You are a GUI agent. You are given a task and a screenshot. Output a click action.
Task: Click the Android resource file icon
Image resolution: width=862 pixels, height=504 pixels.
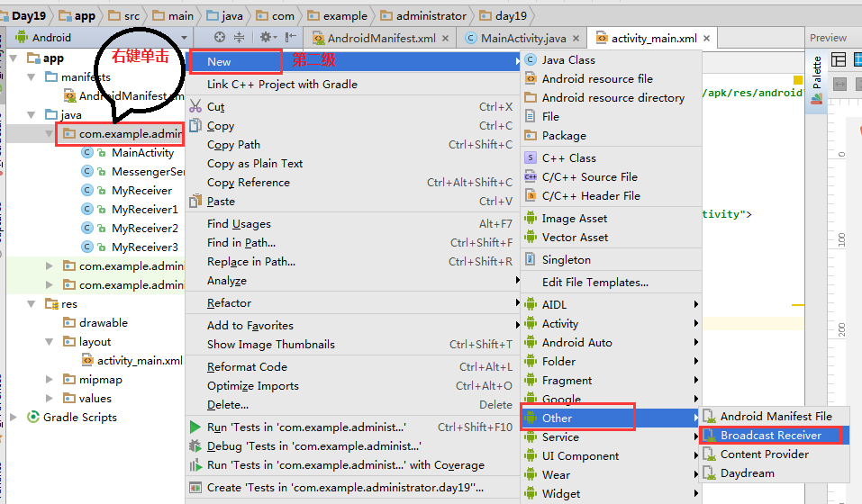pyautogui.click(x=531, y=78)
